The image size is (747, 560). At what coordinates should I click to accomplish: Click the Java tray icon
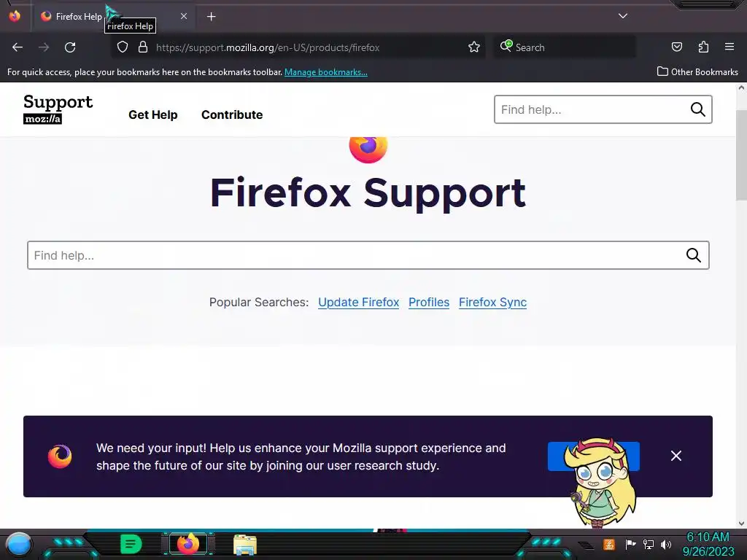[608, 544]
